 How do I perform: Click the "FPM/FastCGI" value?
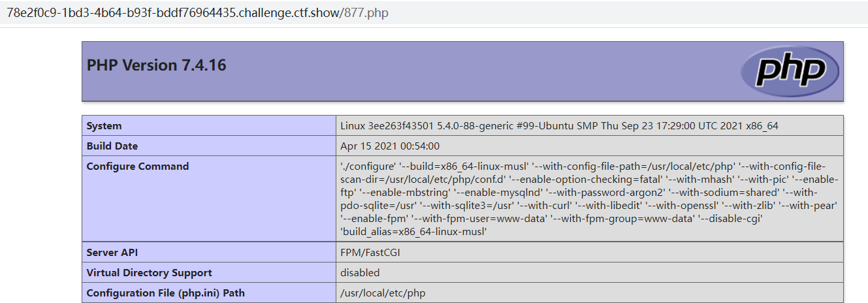(x=370, y=253)
